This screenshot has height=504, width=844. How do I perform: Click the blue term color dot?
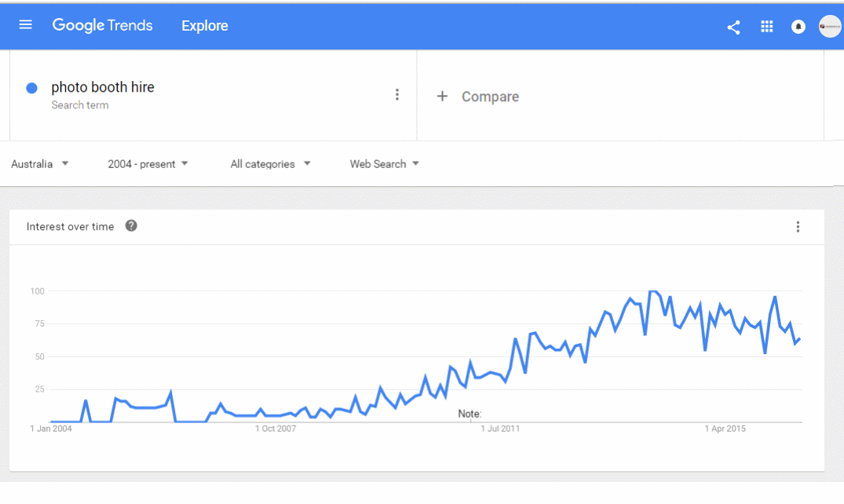31,88
